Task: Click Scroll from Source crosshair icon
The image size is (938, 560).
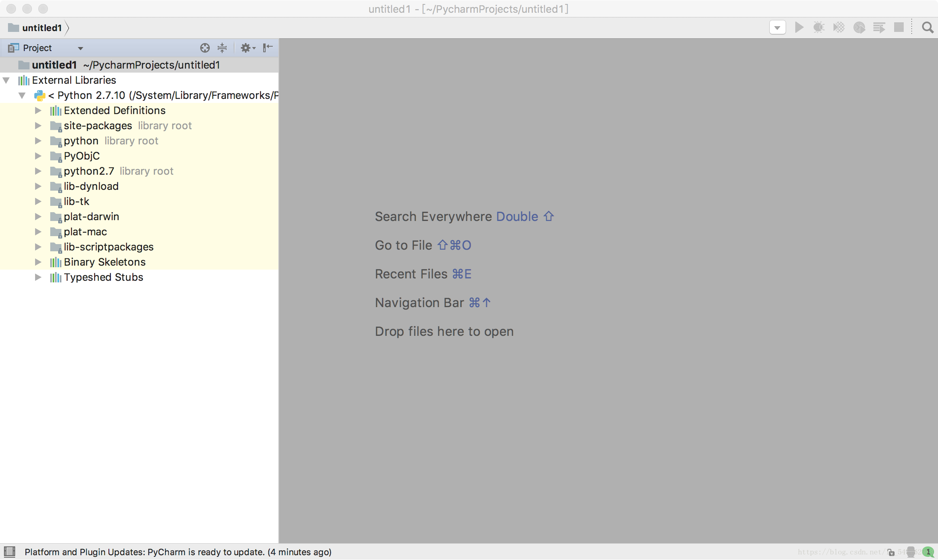Action: click(x=205, y=48)
